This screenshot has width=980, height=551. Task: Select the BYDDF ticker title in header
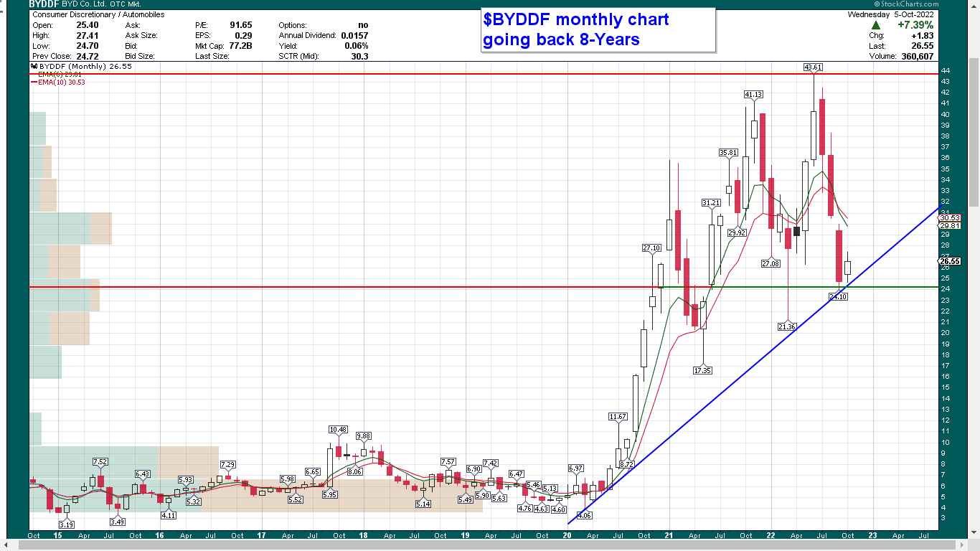click(x=44, y=4)
